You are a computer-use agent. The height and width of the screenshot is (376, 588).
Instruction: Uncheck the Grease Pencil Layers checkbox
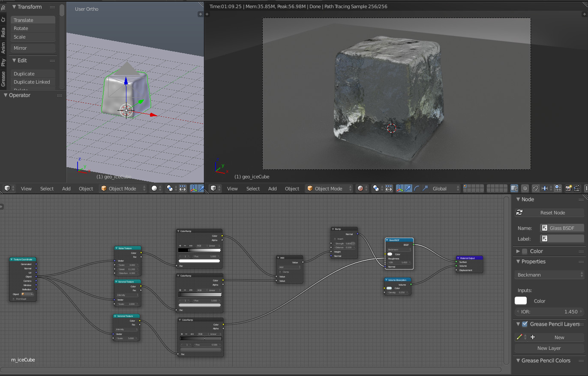[525, 324]
